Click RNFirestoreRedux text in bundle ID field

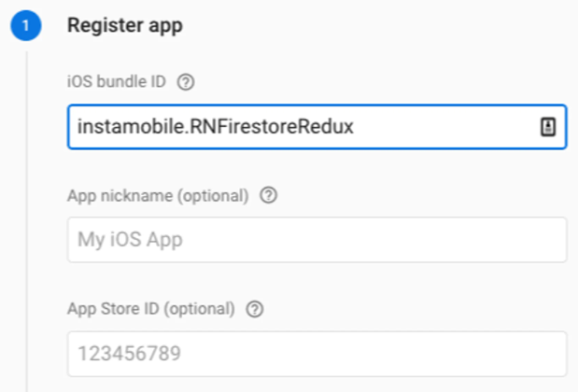tap(273, 127)
